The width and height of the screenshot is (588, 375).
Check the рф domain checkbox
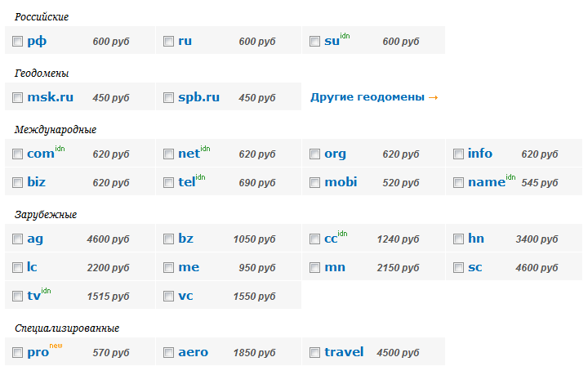18,41
